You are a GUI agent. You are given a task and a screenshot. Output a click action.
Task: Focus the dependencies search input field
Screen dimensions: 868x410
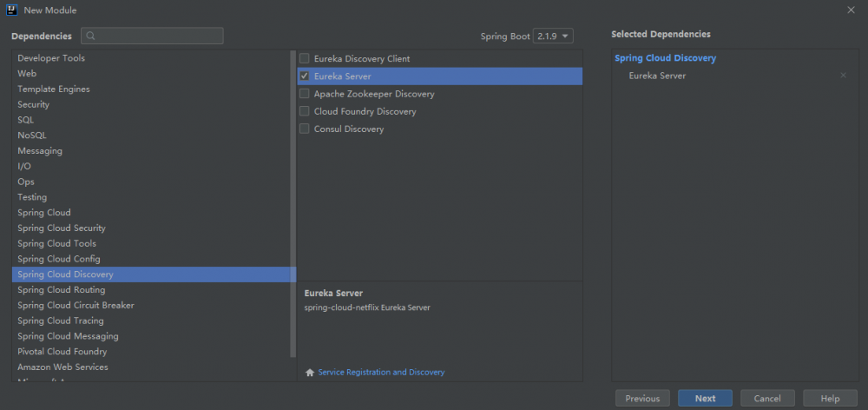click(x=156, y=36)
